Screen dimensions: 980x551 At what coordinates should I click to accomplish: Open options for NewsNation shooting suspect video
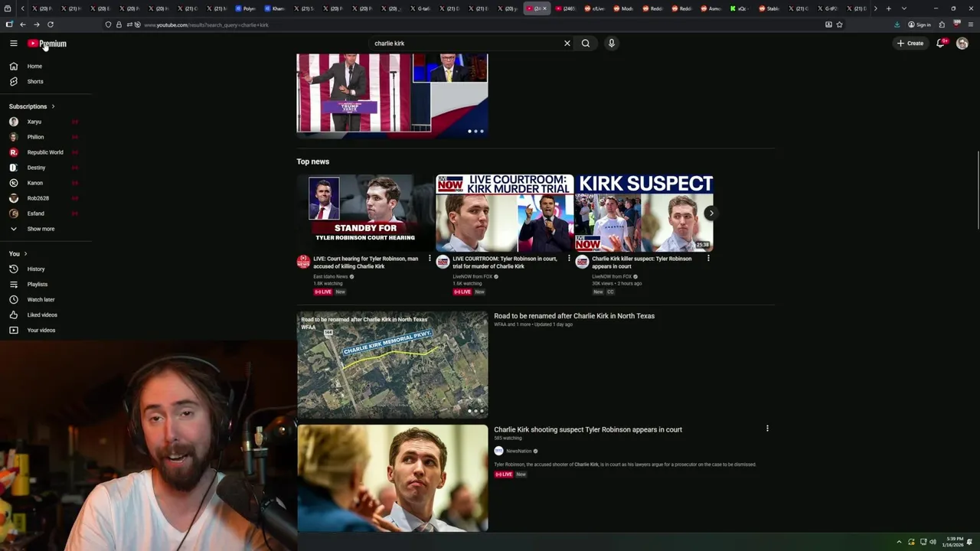[x=767, y=429]
